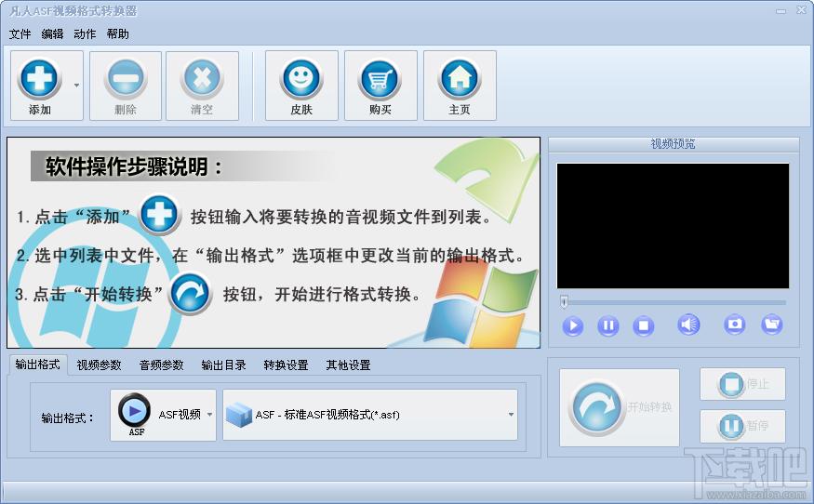This screenshot has width=814, height=504.
Task: Open the 皮肤 (Skin) smiley icon
Action: (x=301, y=79)
